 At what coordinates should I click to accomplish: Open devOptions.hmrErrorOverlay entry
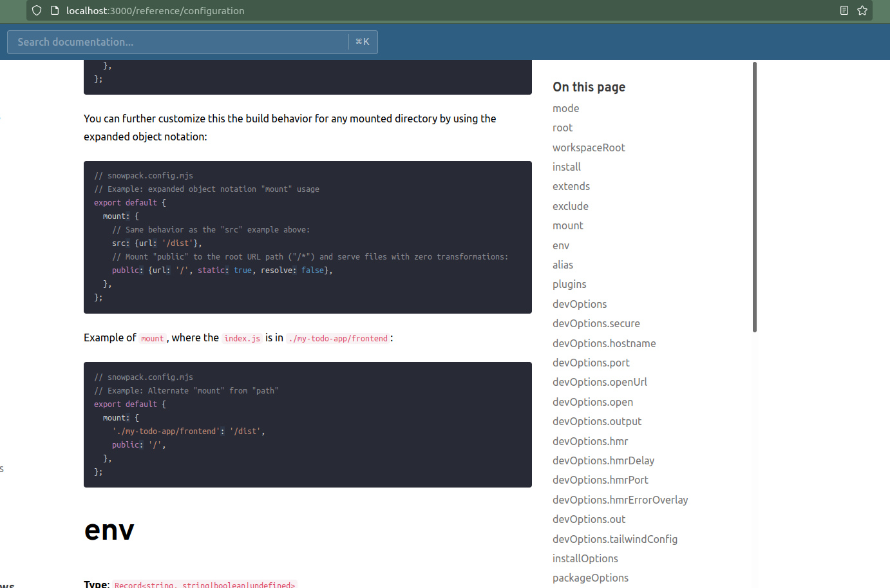click(x=620, y=499)
